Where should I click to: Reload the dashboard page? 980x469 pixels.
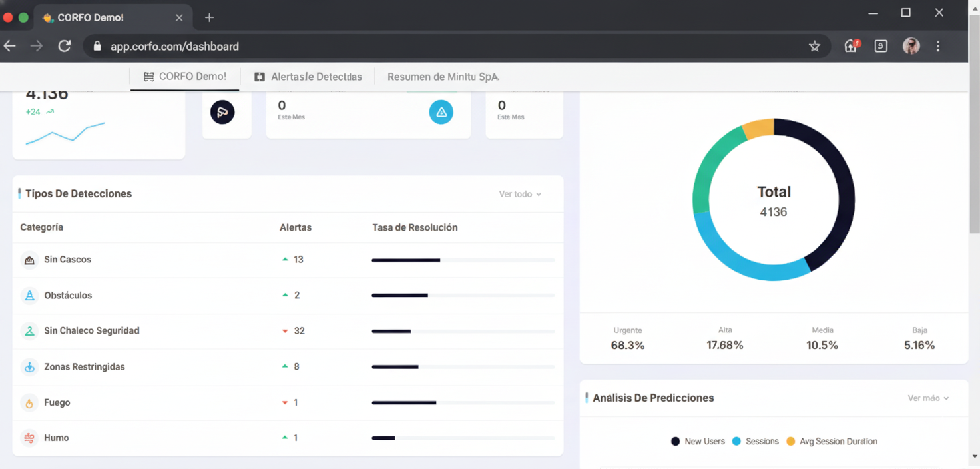coord(65,46)
